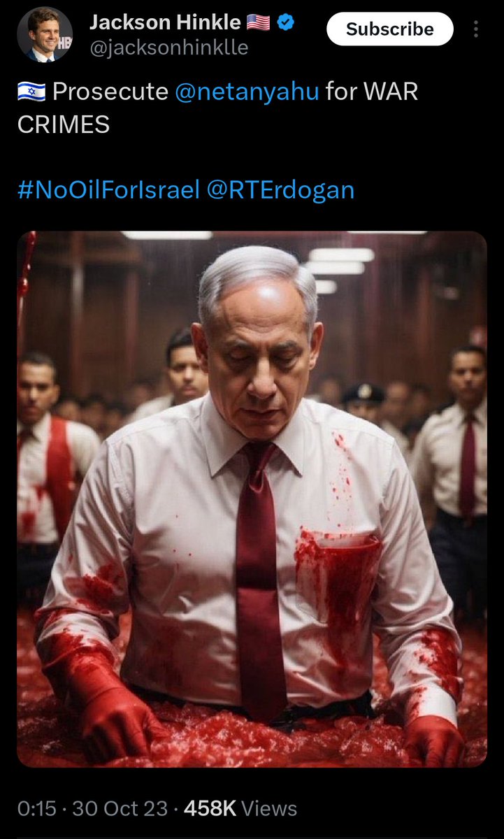Open the Jackson Hinkle display name
The image size is (504, 839).
[165, 23]
